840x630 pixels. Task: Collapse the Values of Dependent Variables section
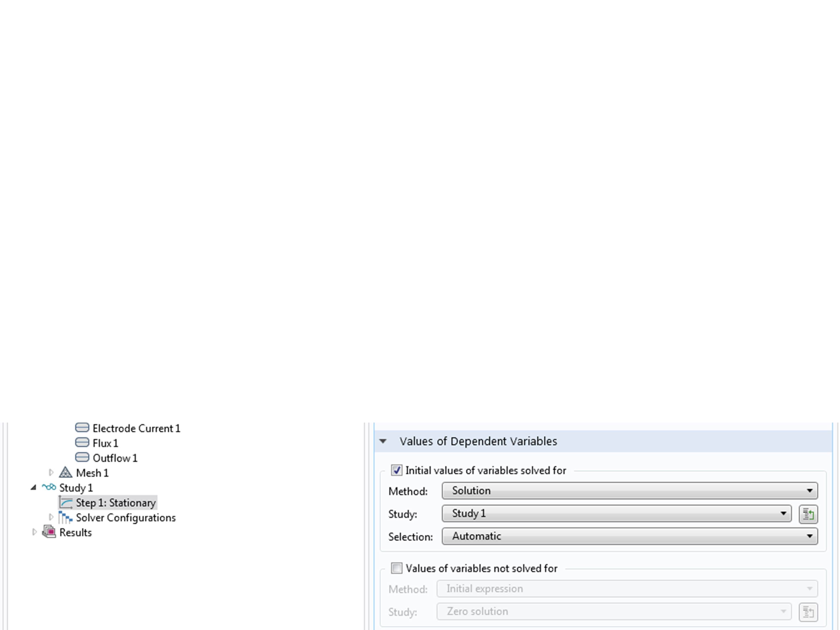[383, 441]
